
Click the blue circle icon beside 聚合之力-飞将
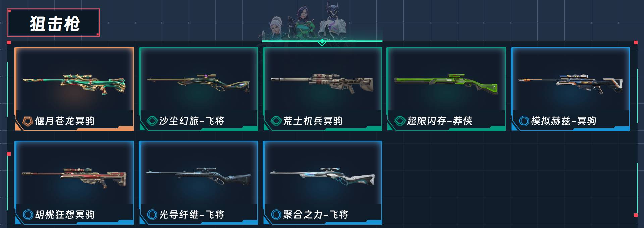tap(276, 214)
